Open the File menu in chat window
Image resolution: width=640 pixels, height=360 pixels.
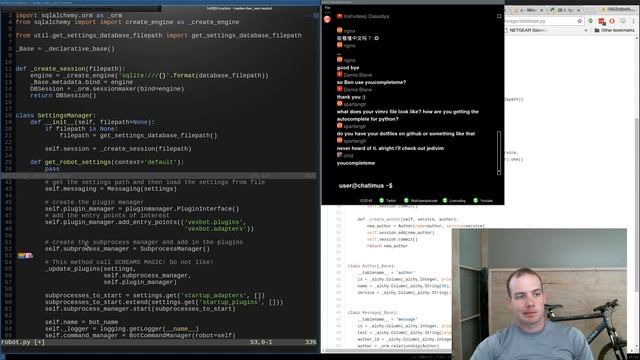pos(327,8)
